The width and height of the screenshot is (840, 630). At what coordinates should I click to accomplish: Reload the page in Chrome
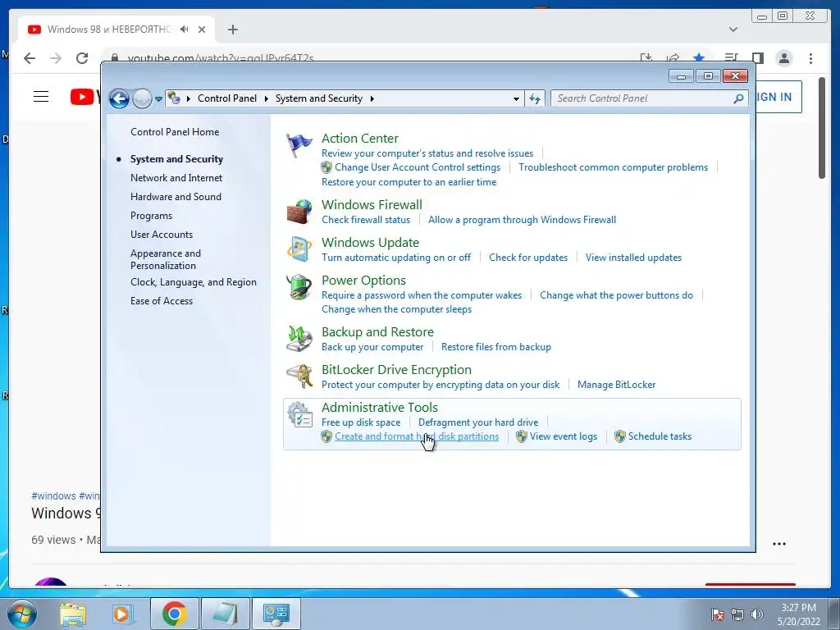click(x=82, y=58)
